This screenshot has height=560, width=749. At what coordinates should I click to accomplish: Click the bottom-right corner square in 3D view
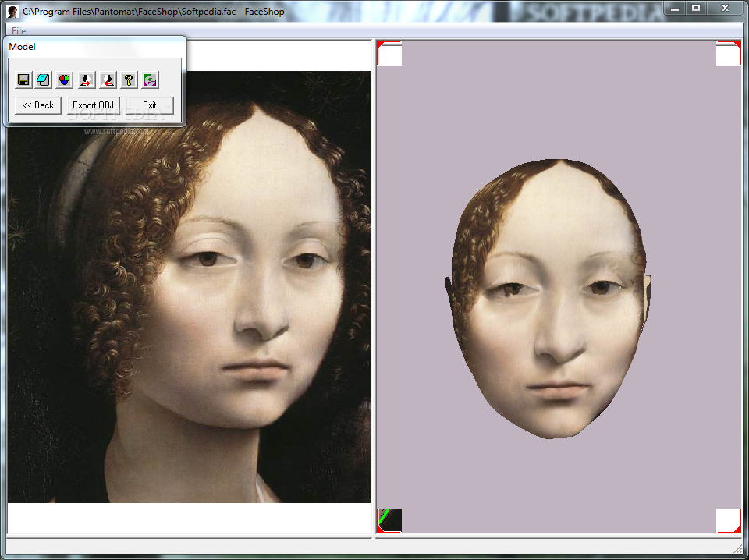(x=728, y=520)
